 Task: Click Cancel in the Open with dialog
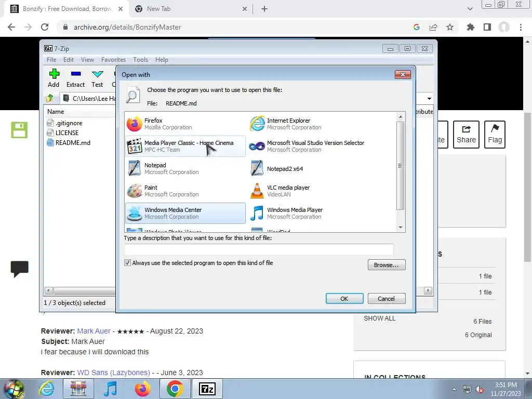pos(387,299)
